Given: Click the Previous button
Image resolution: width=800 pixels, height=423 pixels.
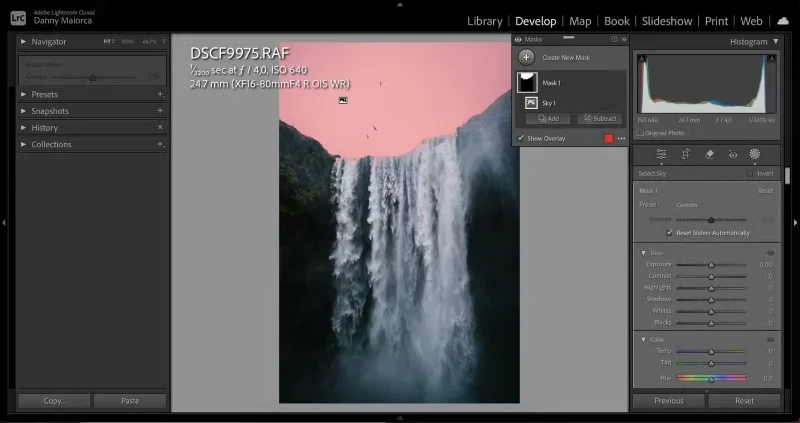Looking at the screenshot, I should pyautogui.click(x=668, y=401).
